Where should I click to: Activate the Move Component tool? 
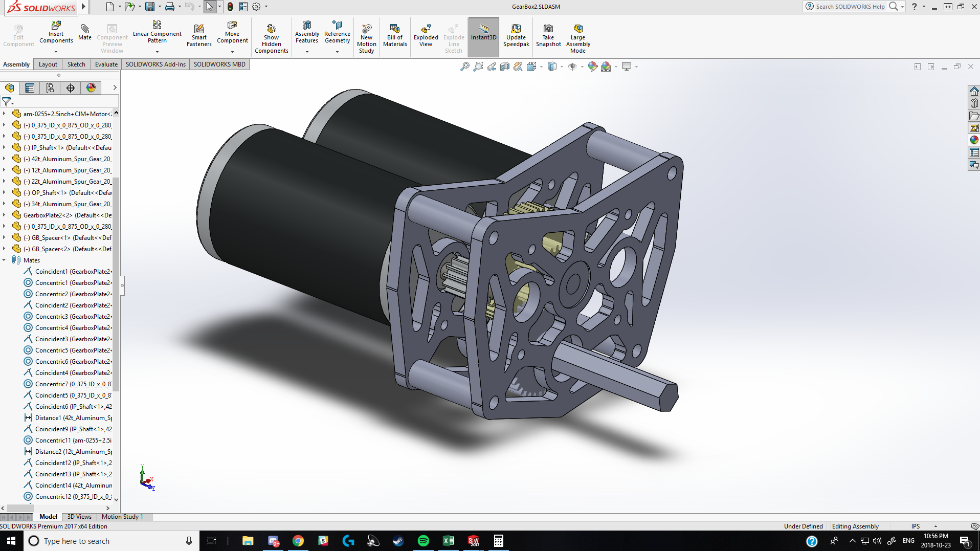(x=232, y=32)
